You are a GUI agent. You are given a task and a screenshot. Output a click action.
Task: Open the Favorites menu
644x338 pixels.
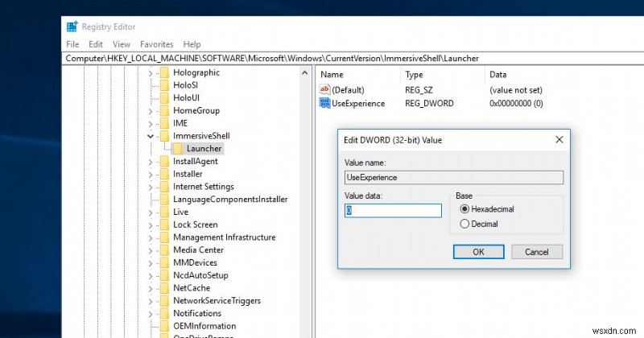(156, 44)
